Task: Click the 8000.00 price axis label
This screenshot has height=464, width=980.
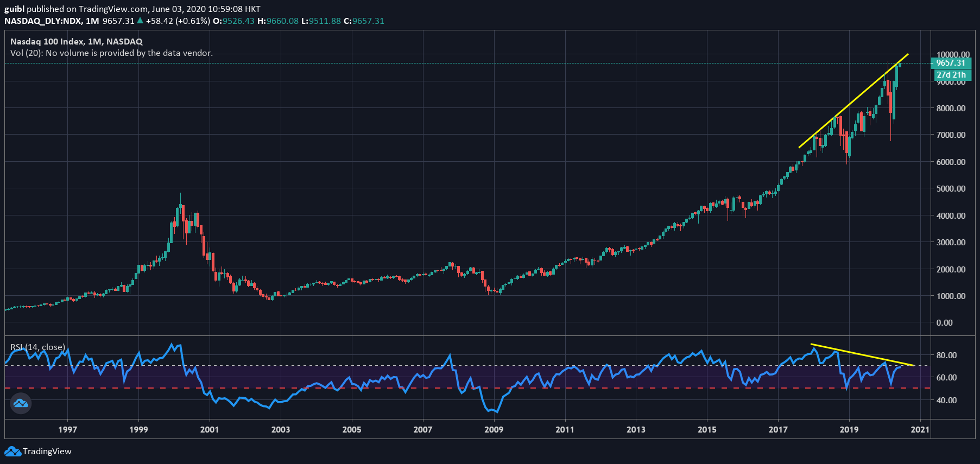Action: pos(951,108)
